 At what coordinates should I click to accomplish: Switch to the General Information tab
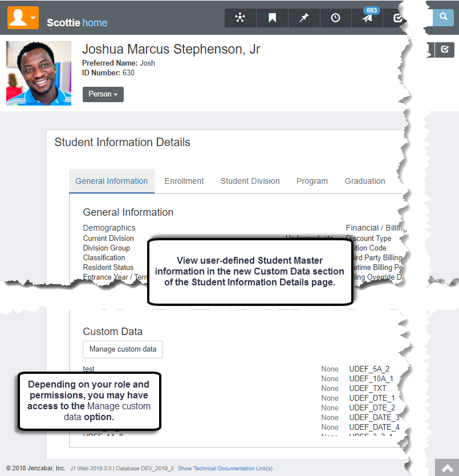tap(112, 181)
